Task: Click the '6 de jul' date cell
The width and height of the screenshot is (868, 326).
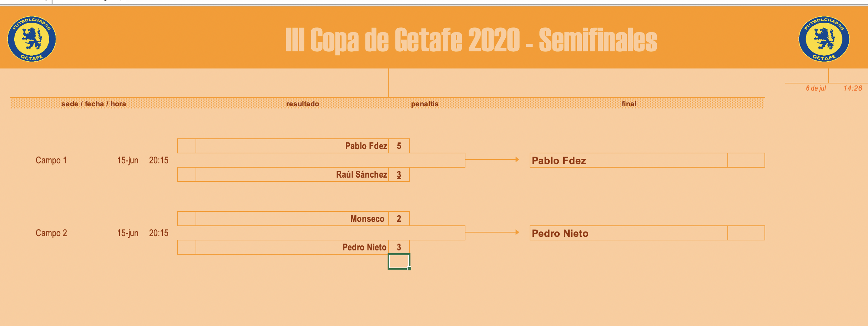Action: click(x=816, y=88)
